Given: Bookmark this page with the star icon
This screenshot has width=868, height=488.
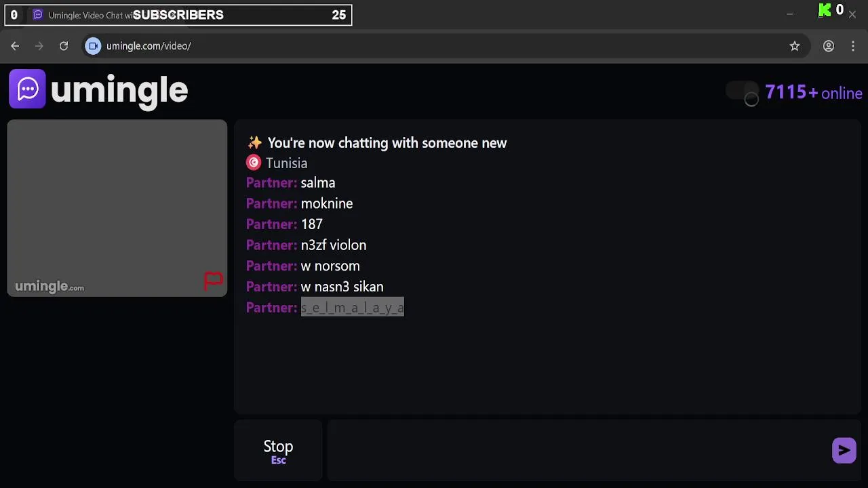Looking at the screenshot, I should [x=795, y=46].
